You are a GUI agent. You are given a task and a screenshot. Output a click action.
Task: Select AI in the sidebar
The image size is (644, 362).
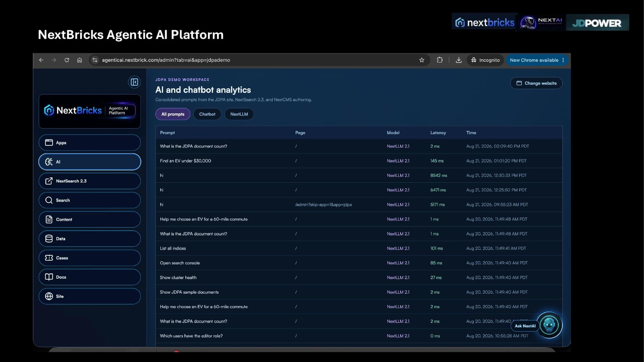coord(90,162)
